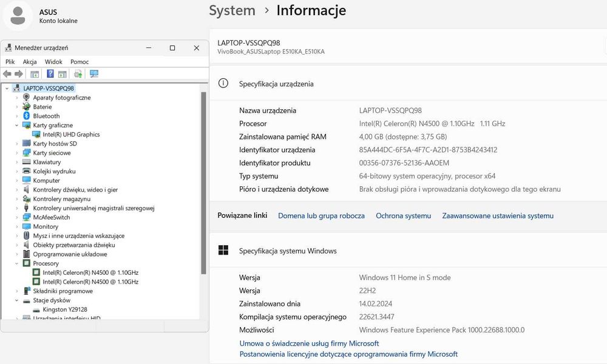Select Intel(R) UHD Graphics device
Image resolution: width=607 pixels, height=364 pixels.
71,134
